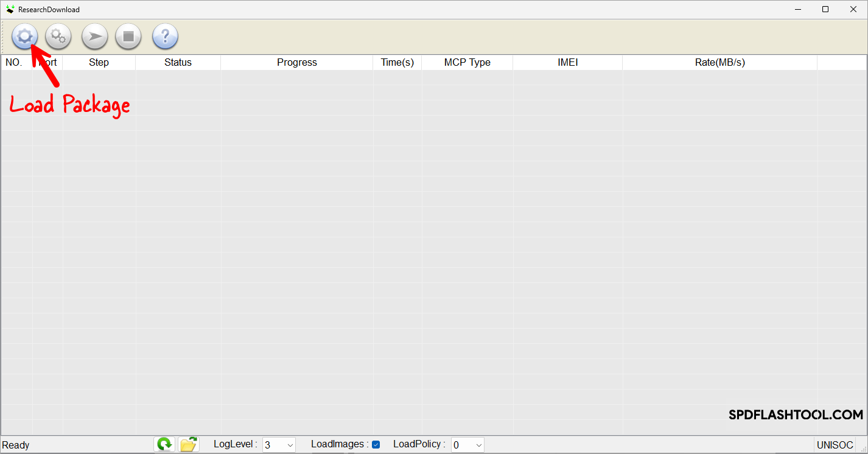Open Settings with the double-gear icon
This screenshot has height=454, width=868.
pyautogui.click(x=58, y=37)
